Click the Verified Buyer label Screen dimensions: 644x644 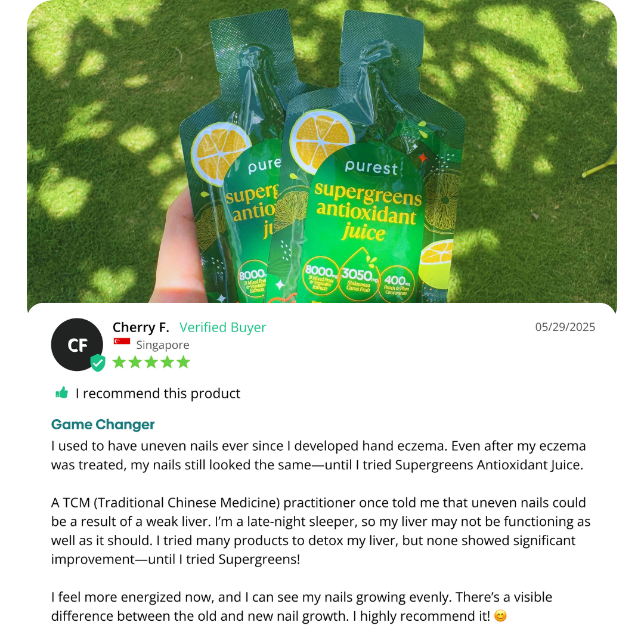tap(222, 327)
